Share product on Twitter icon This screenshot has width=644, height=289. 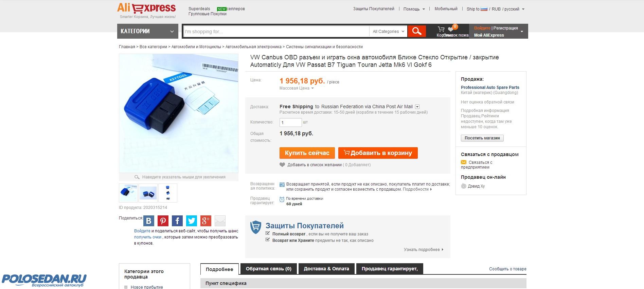coord(191,221)
